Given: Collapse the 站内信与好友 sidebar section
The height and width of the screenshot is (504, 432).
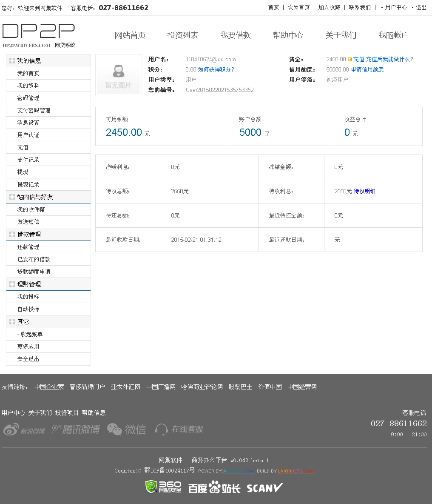Looking at the screenshot, I should [12, 197].
